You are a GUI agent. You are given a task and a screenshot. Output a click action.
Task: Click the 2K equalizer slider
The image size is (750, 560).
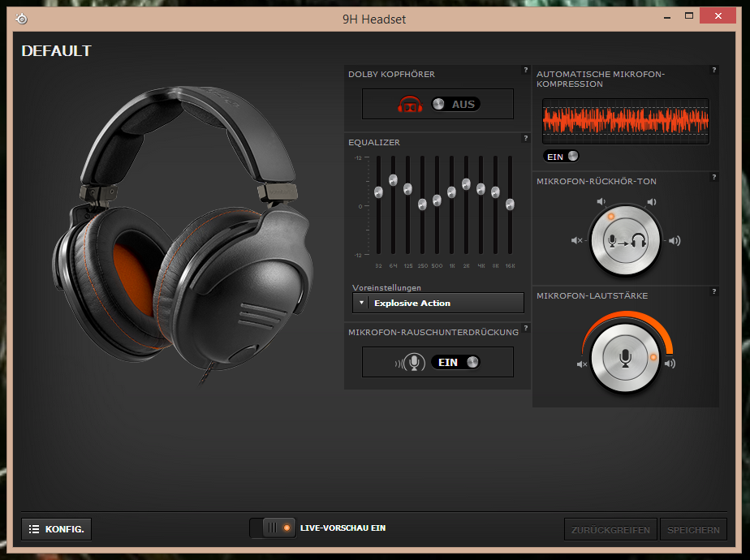467,184
